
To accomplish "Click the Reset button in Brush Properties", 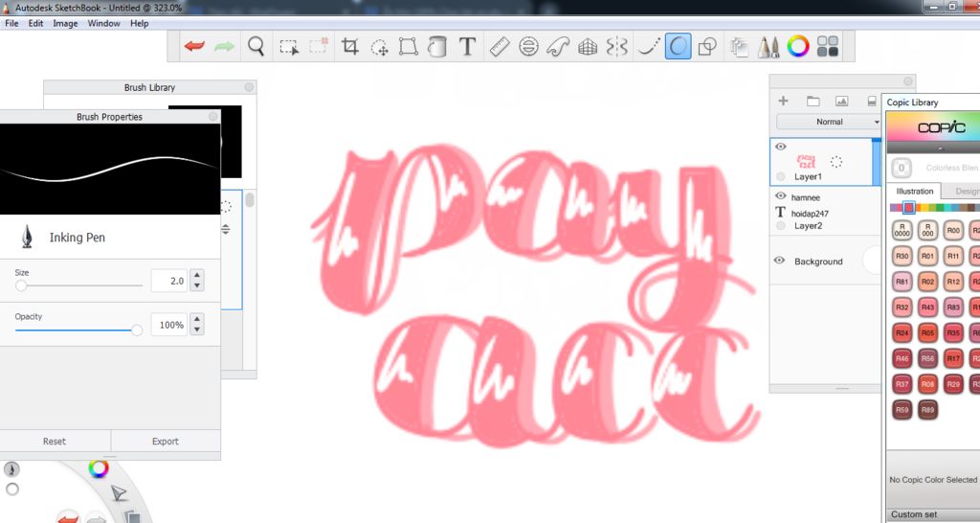I will click(x=55, y=441).
